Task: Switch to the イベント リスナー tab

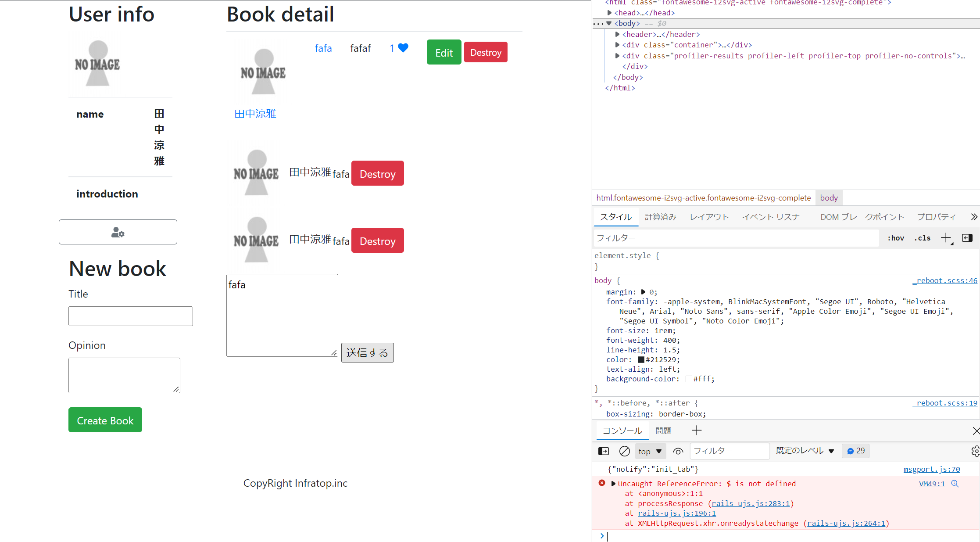Action: tap(775, 217)
